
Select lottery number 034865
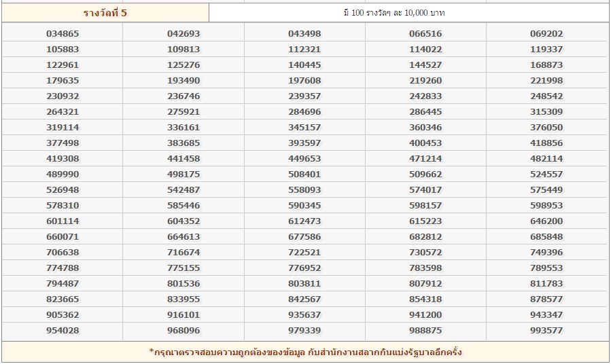pyautogui.click(x=63, y=34)
